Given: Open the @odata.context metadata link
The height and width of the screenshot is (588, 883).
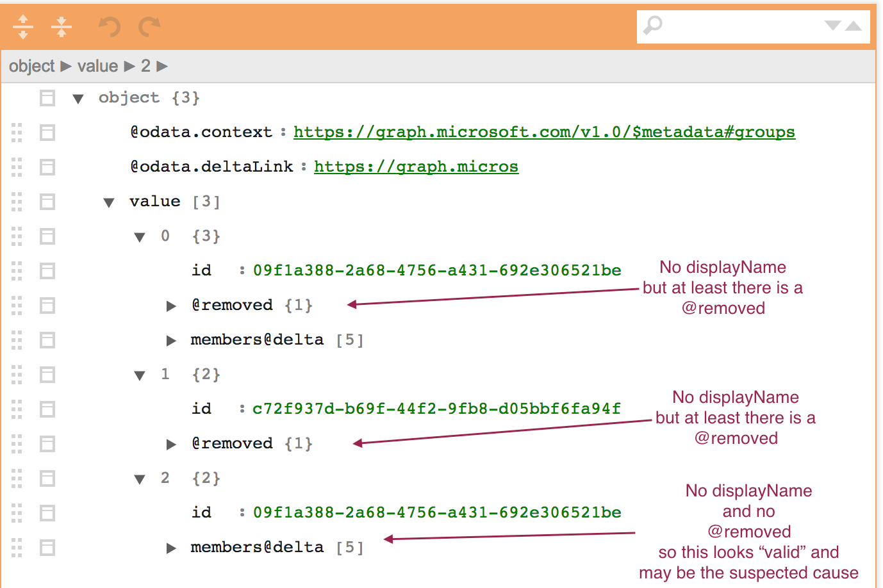Looking at the screenshot, I should pos(544,132).
